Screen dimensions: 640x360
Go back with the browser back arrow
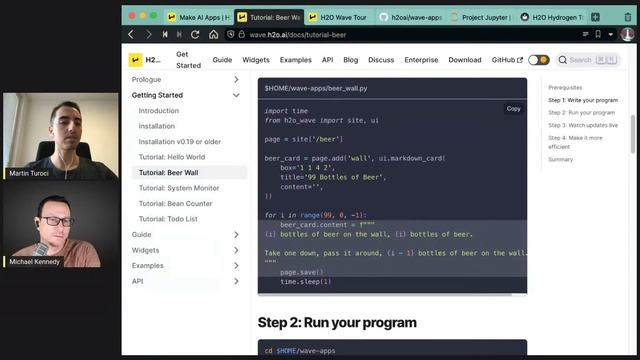131,35
